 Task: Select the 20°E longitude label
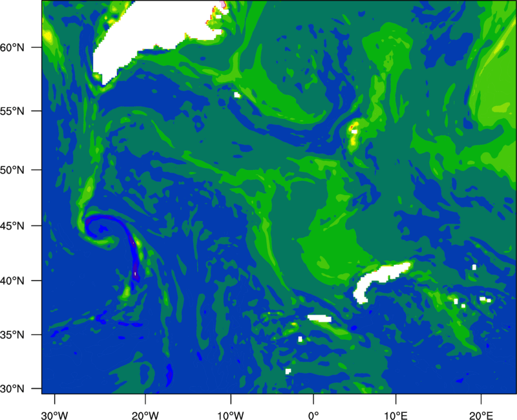click(481, 415)
